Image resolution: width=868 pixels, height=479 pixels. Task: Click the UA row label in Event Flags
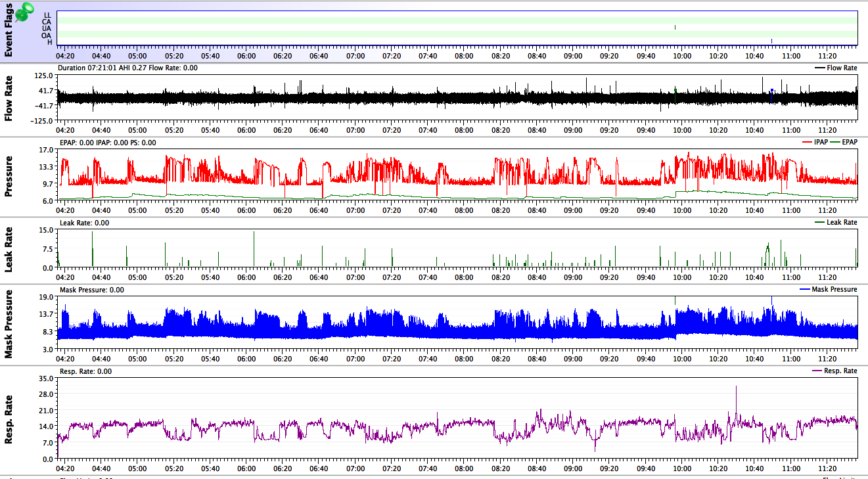coord(47,28)
